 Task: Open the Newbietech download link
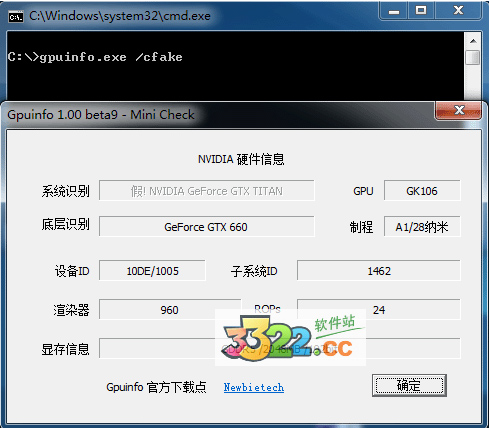coord(254,387)
